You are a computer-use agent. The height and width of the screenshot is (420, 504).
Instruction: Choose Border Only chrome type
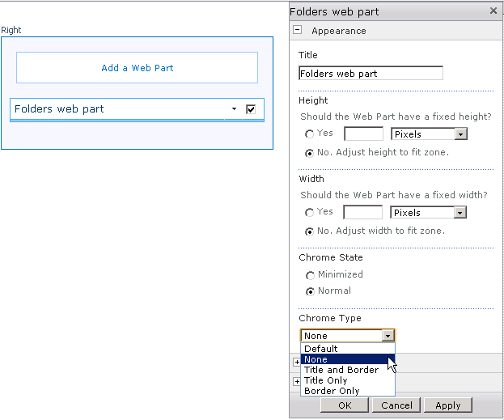click(331, 391)
